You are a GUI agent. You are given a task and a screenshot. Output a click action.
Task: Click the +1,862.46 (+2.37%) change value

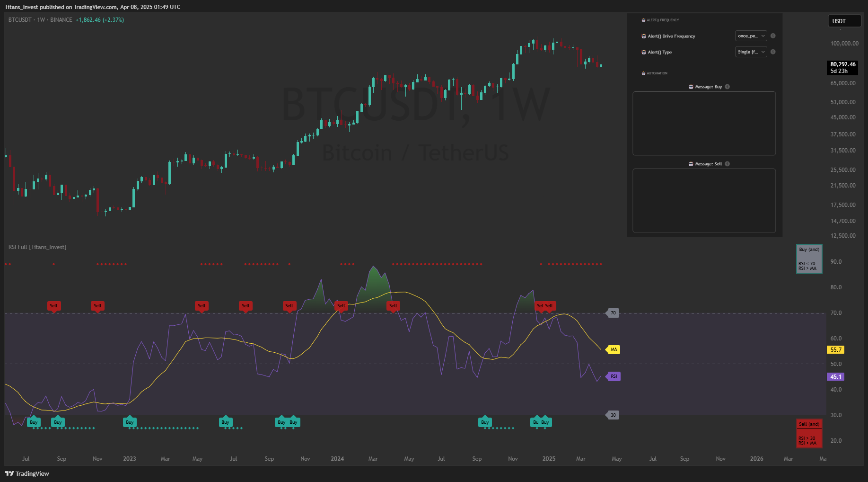pyautogui.click(x=100, y=20)
